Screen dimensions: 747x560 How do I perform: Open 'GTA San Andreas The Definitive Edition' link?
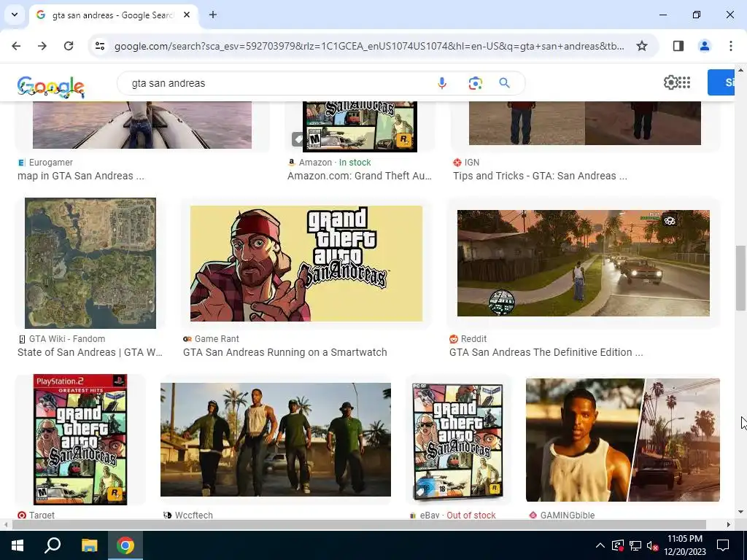coord(546,352)
